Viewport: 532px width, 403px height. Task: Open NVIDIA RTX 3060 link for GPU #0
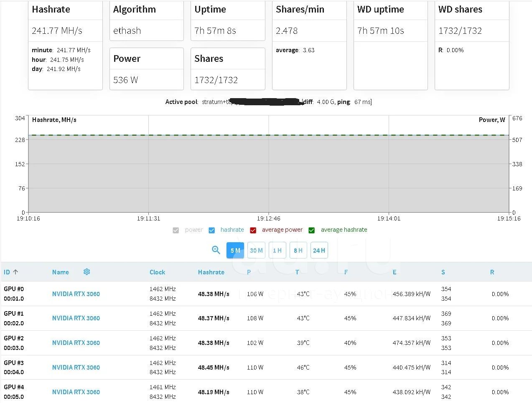[x=76, y=294]
